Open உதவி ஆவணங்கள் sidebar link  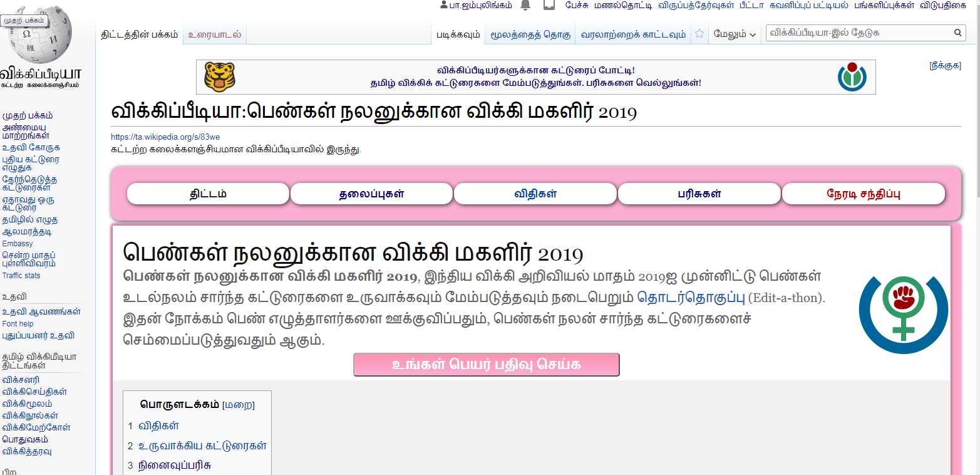click(41, 312)
